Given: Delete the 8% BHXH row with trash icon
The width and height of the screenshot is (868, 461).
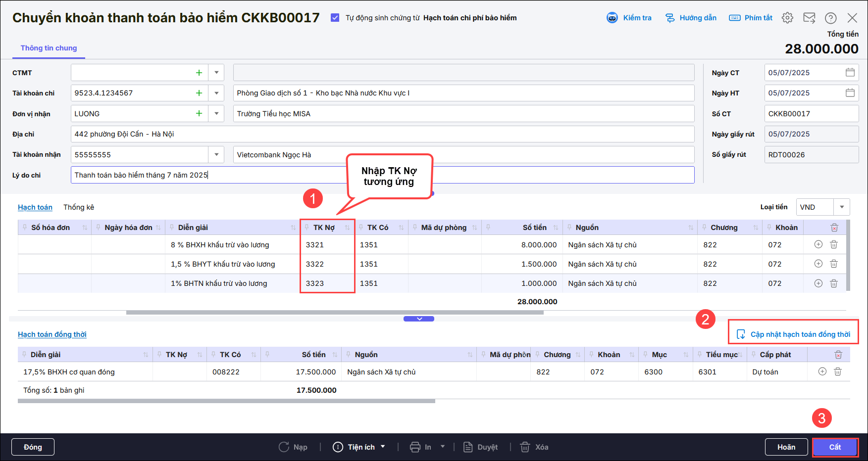Looking at the screenshot, I should [x=834, y=244].
